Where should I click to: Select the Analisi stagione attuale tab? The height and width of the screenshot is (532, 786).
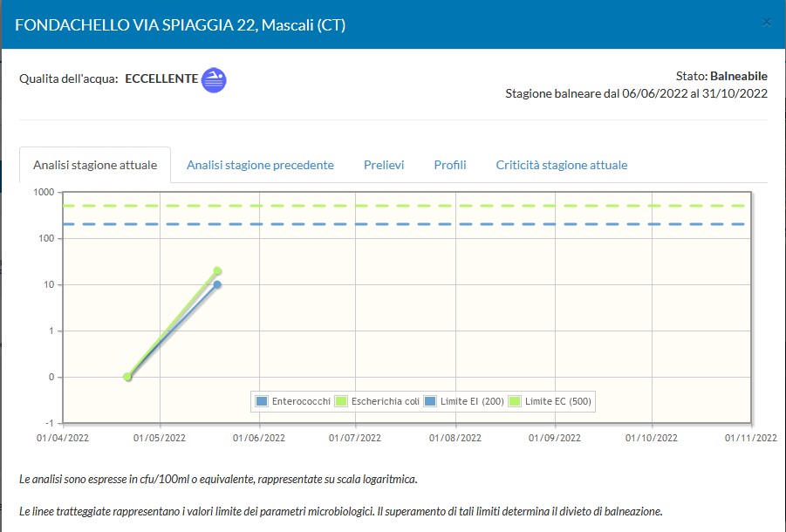tap(95, 165)
